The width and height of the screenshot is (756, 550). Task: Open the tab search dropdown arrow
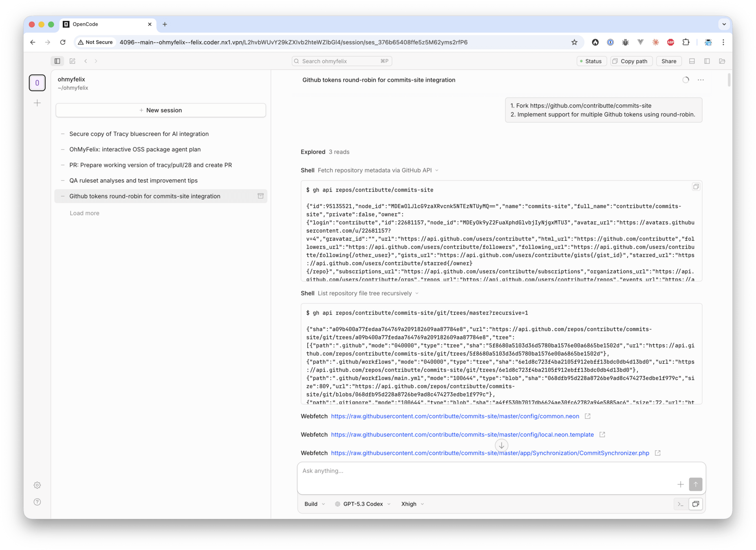[x=724, y=24]
